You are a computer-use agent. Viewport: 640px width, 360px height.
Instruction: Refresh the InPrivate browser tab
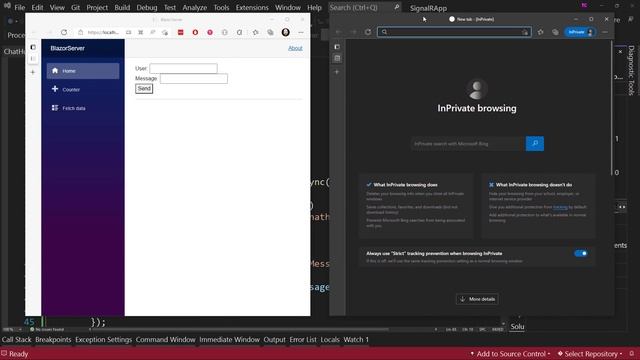pyautogui.click(x=368, y=32)
